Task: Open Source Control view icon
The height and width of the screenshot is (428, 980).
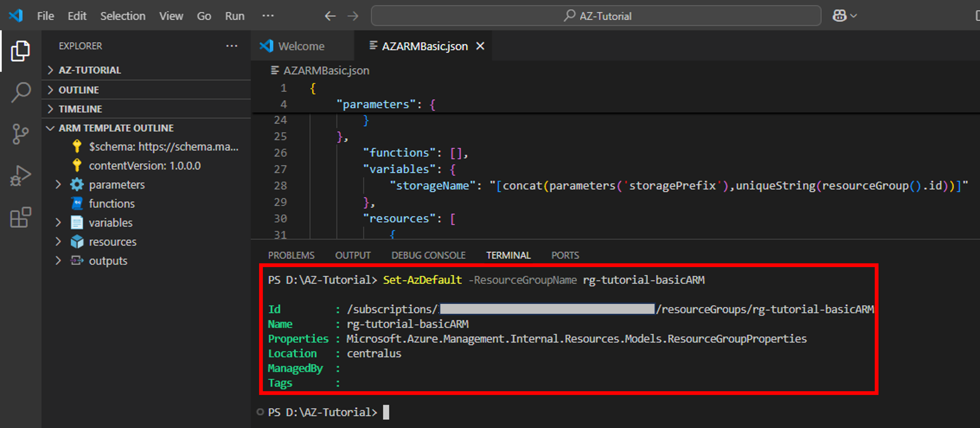Action: [20, 134]
